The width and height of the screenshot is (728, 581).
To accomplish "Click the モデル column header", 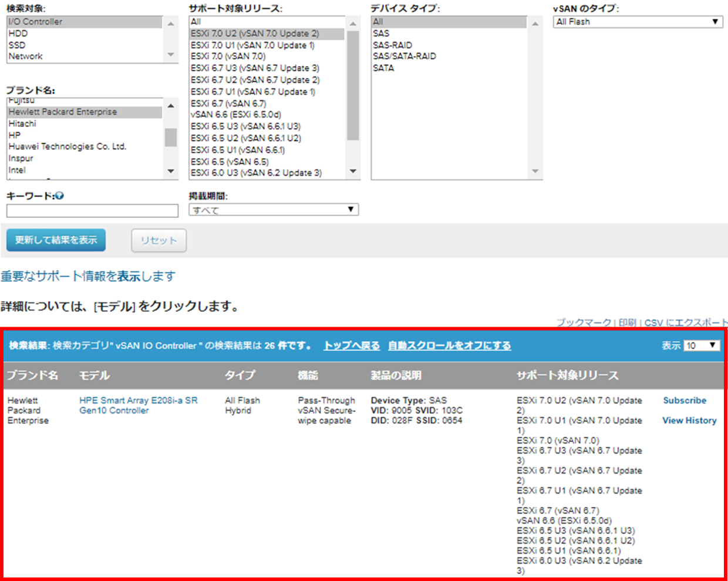I will [x=95, y=375].
